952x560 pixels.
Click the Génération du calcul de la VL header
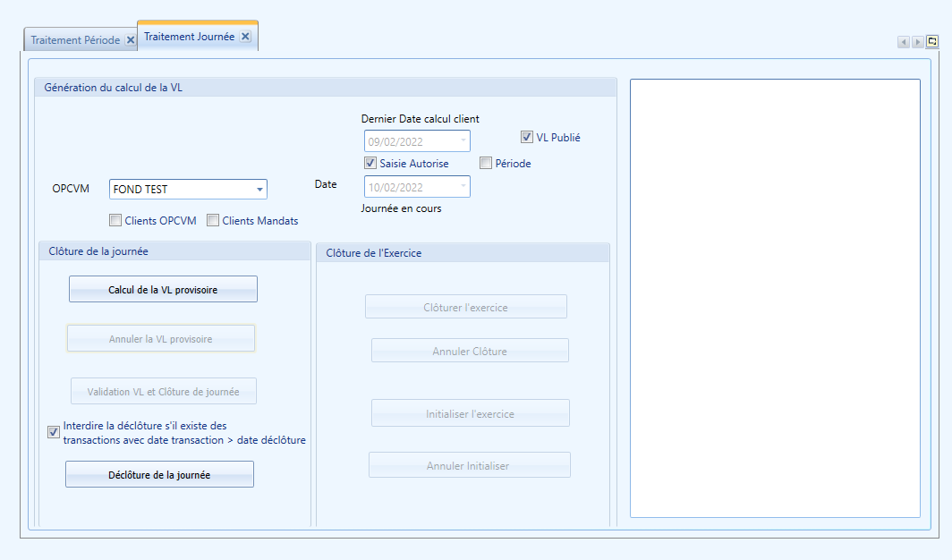326,88
